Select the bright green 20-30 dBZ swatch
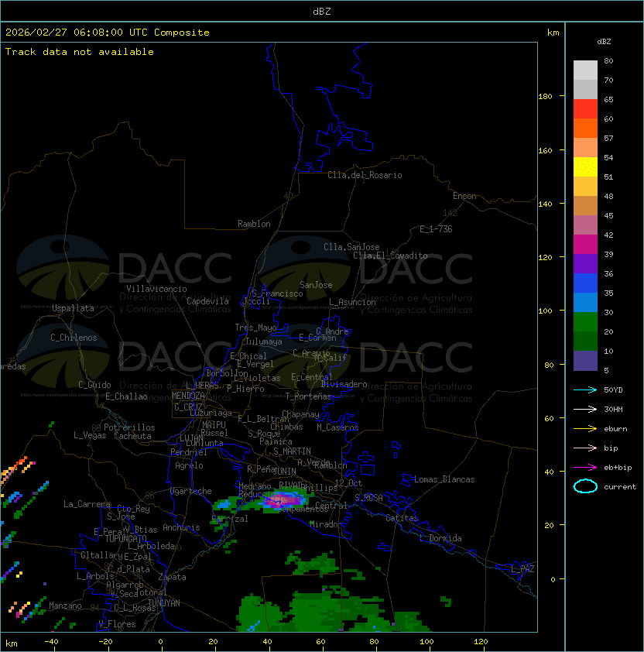The image size is (644, 652). coord(585,322)
